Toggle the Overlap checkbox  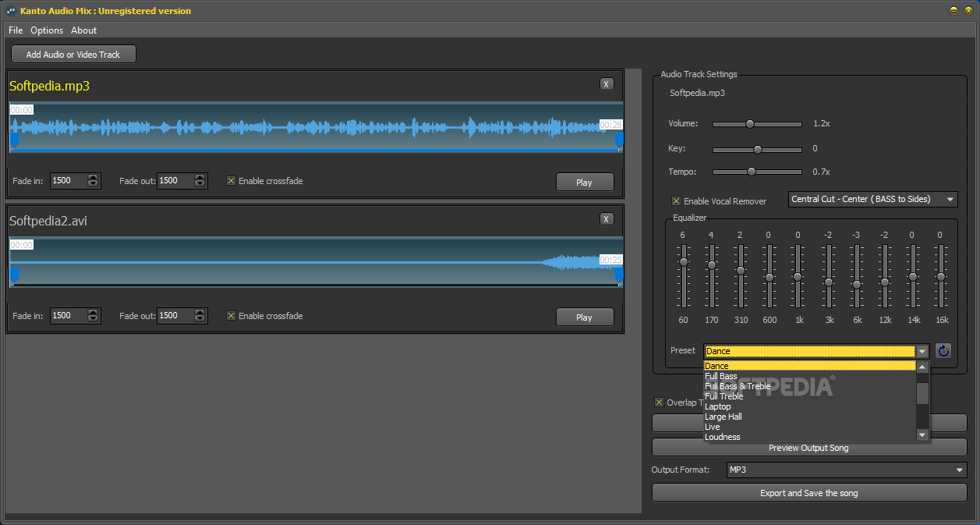click(659, 403)
